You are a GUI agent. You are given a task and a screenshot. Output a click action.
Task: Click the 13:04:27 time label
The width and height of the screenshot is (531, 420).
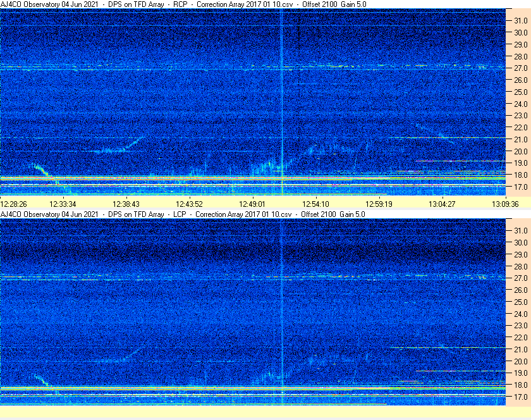click(442, 204)
